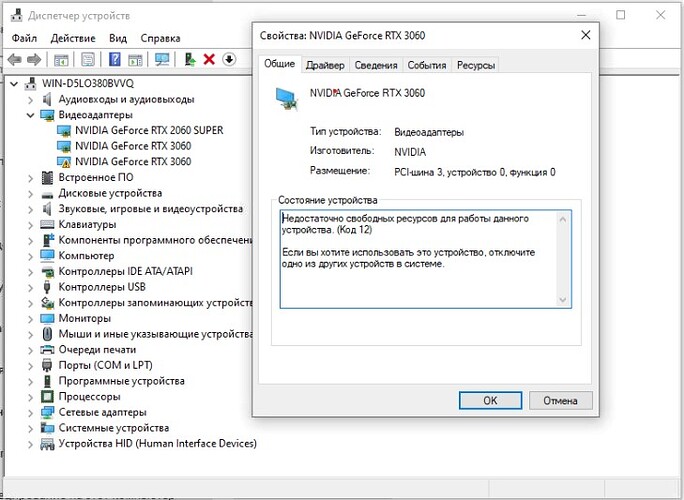Click the action pane toolbar icon
The height and width of the screenshot is (500, 684).
click(135, 59)
